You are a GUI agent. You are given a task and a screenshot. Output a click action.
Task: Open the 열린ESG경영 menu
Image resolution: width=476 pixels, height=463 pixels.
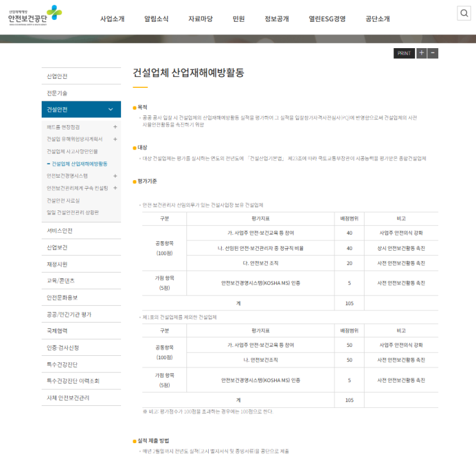[327, 19]
